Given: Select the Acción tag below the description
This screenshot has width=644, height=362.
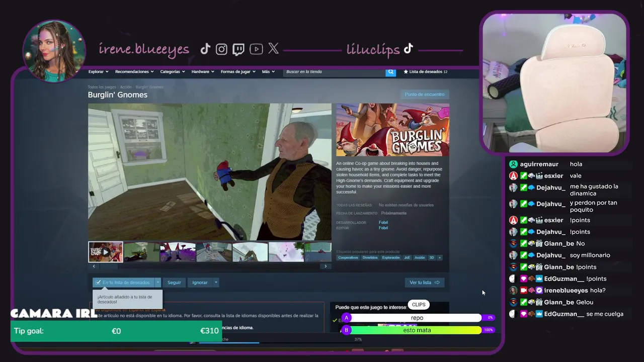Looking at the screenshot, I should (x=420, y=257).
